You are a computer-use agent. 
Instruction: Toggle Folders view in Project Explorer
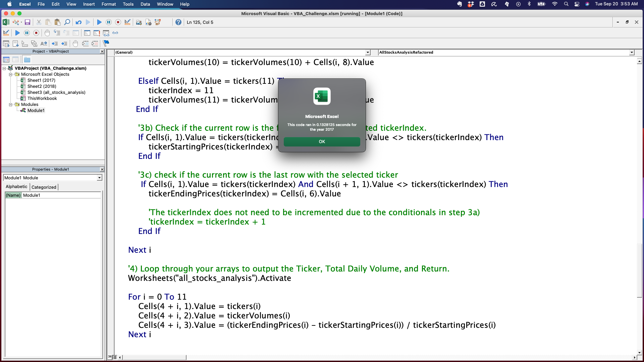click(x=27, y=59)
